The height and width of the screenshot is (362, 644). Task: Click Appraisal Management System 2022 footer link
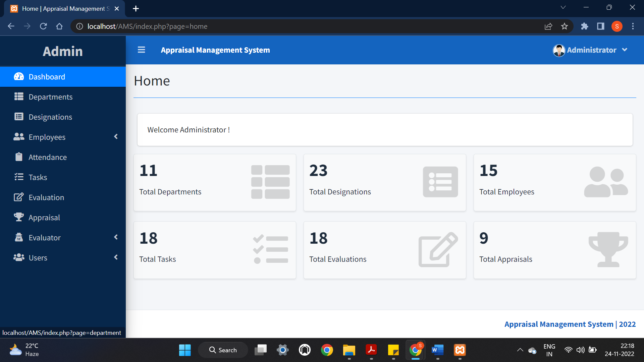570,324
